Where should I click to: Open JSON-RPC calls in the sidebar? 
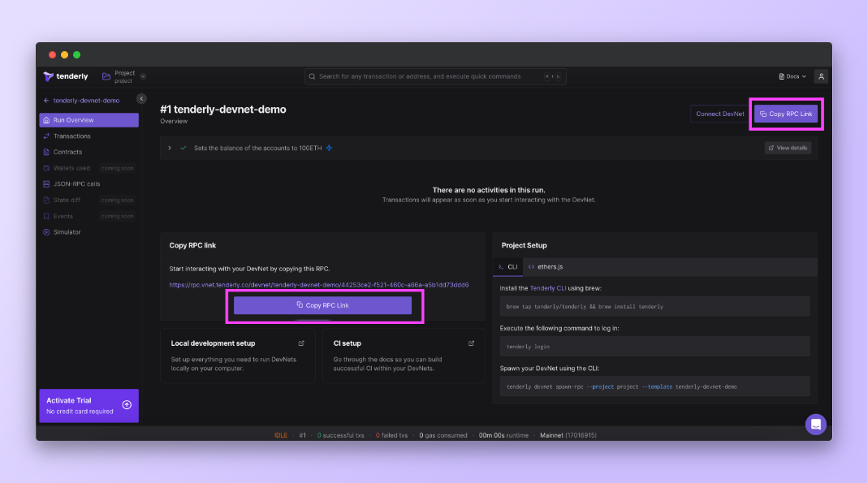(76, 184)
